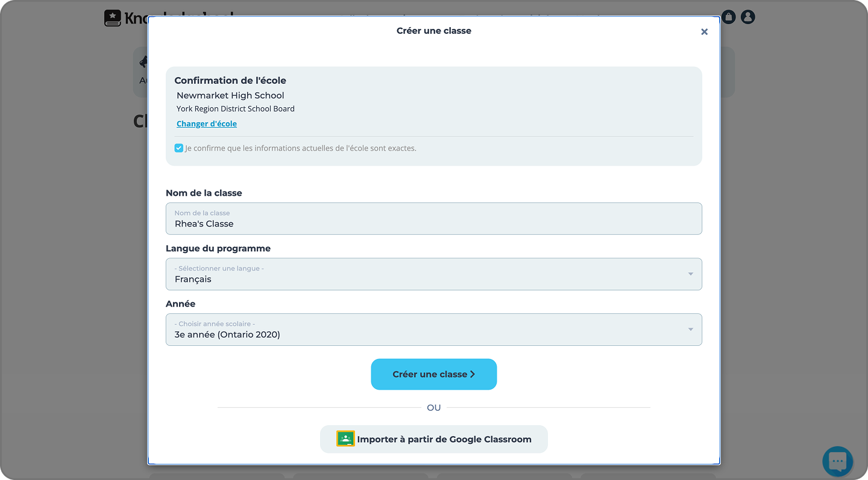
Task: Uncheck the school information confirmation checkbox
Action: coord(179,148)
